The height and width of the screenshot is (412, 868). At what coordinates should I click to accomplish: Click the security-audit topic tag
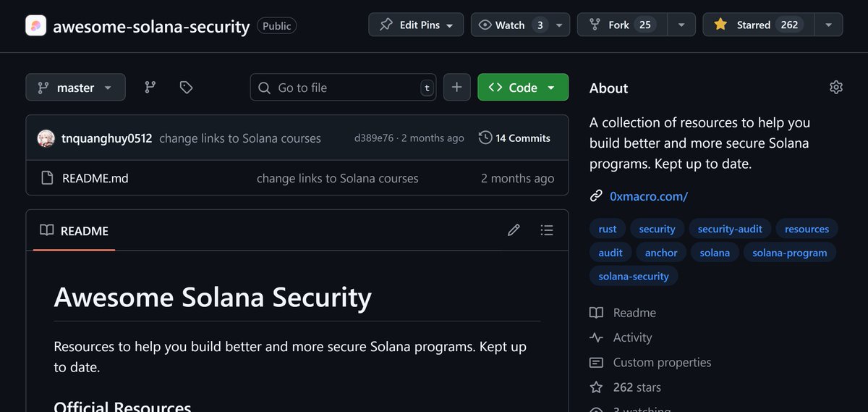tap(730, 229)
